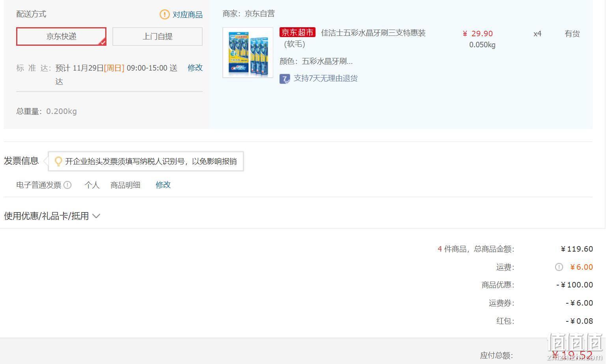The height and width of the screenshot is (364, 606).
Task: Click the lightbulb tip icon
Action: point(58,161)
